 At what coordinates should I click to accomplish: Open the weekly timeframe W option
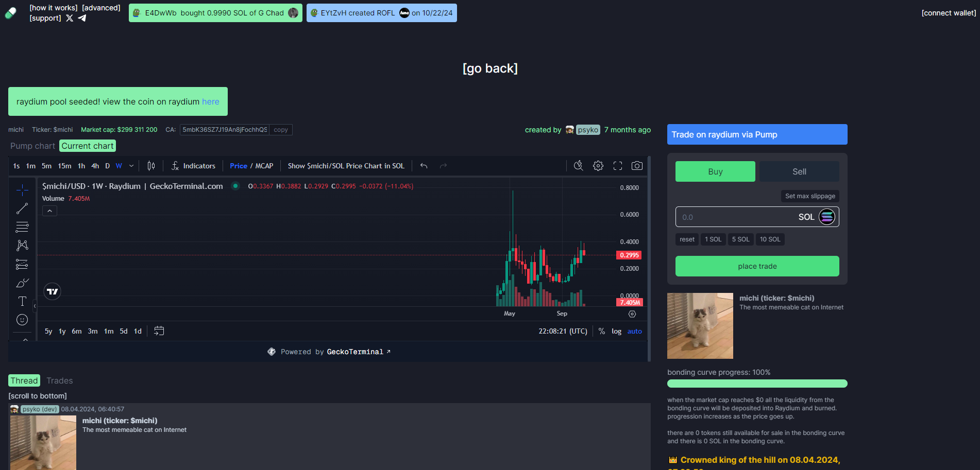(x=119, y=166)
